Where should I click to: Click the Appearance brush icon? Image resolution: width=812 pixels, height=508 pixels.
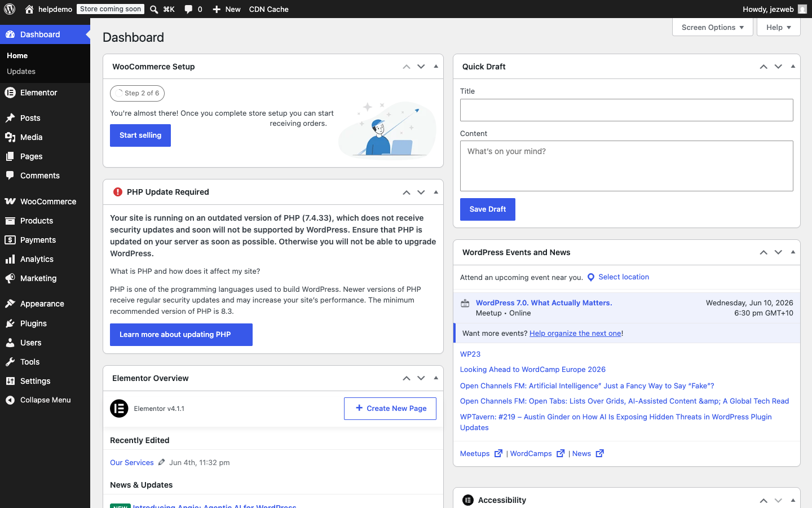pyautogui.click(x=10, y=304)
